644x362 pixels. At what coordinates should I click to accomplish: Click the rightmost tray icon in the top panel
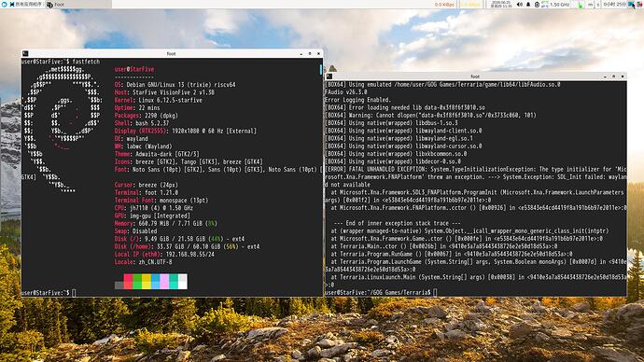tap(638, 5)
